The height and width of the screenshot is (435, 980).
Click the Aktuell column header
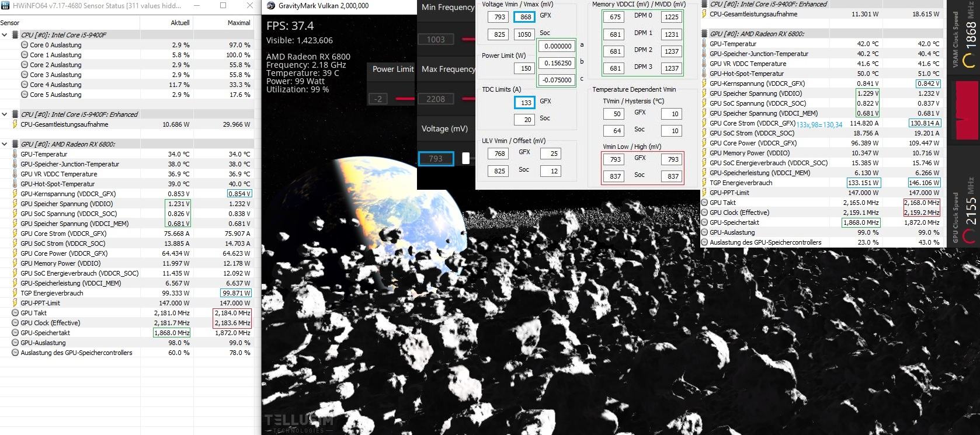180,23
